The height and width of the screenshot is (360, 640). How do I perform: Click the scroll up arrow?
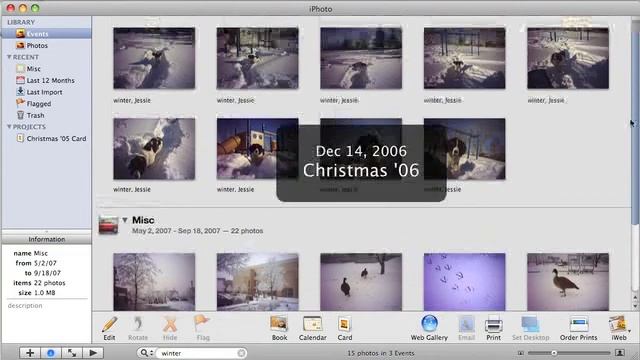point(635,298)
